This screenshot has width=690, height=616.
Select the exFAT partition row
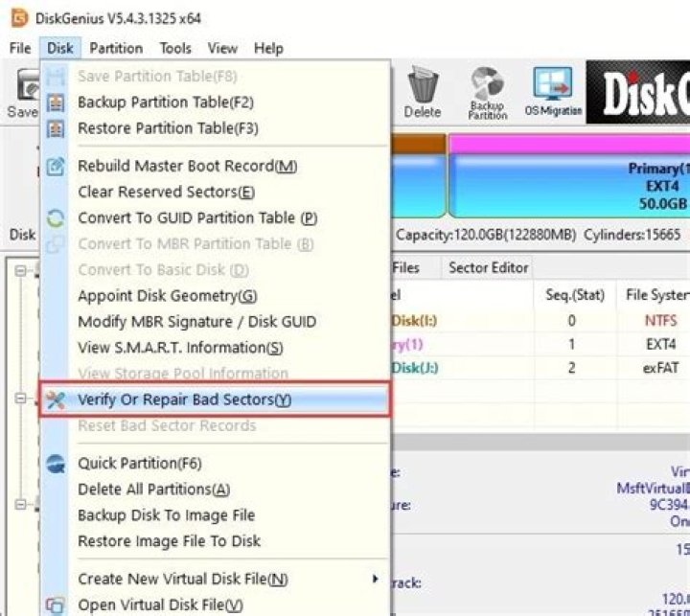coord(540,368)
